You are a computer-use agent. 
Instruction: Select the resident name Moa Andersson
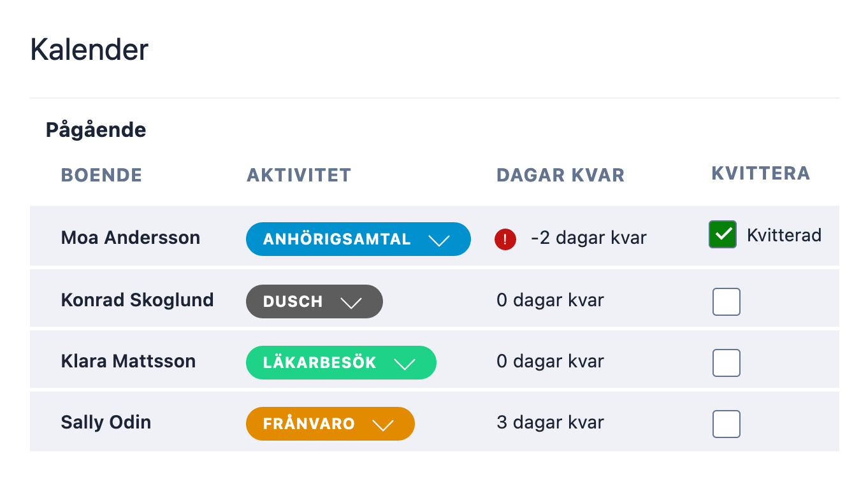131,237
